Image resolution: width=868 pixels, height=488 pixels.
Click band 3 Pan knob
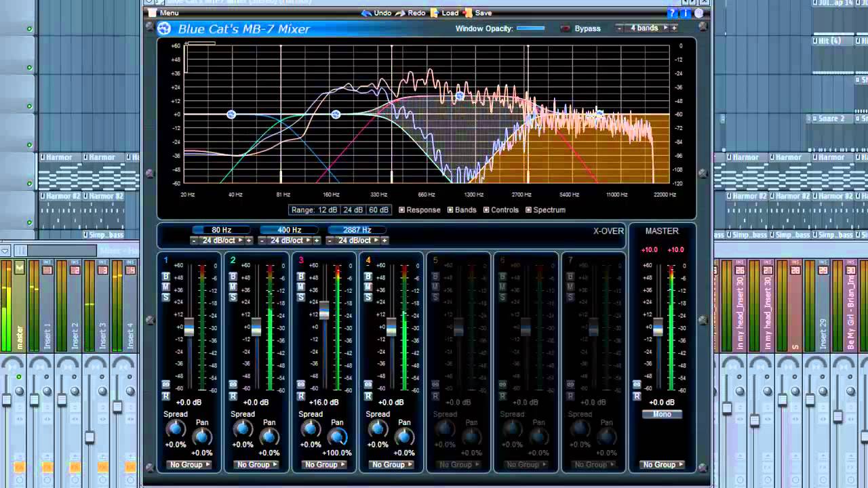(337, 436)
